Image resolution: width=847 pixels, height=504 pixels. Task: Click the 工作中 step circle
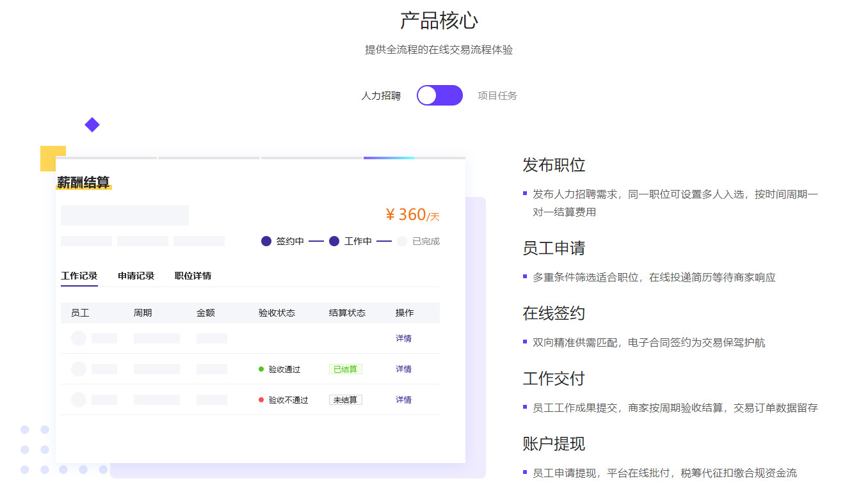pyautogui.click(x=334, y=241)
